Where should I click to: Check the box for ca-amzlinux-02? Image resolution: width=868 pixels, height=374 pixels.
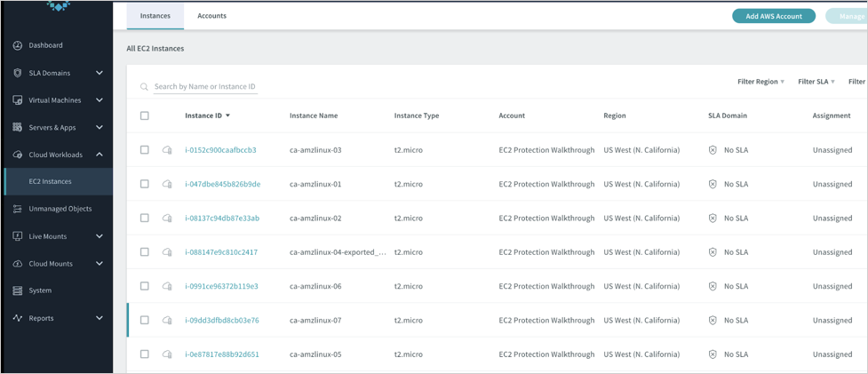coord(145,218)
